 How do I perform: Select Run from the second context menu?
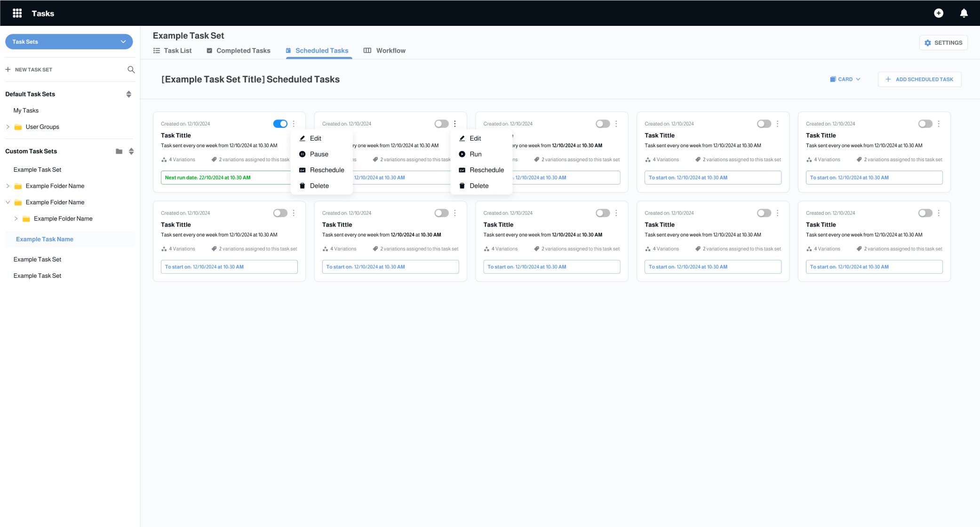pos(475,154)
